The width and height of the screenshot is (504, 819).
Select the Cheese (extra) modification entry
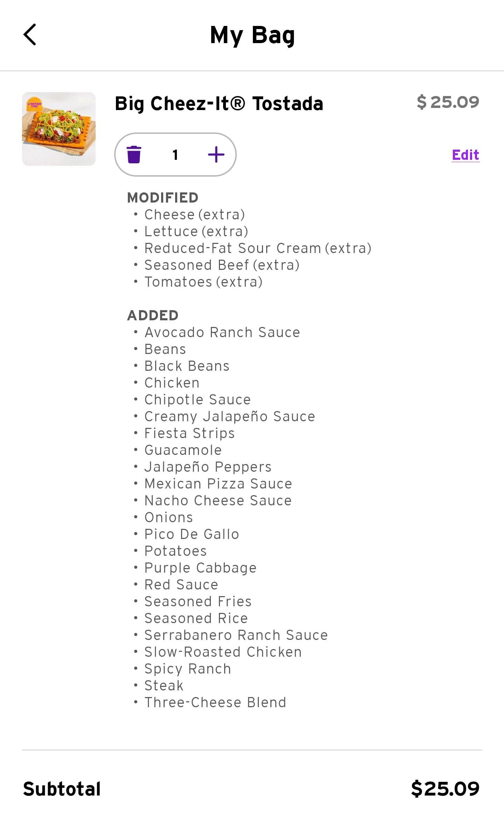(194, 214)
